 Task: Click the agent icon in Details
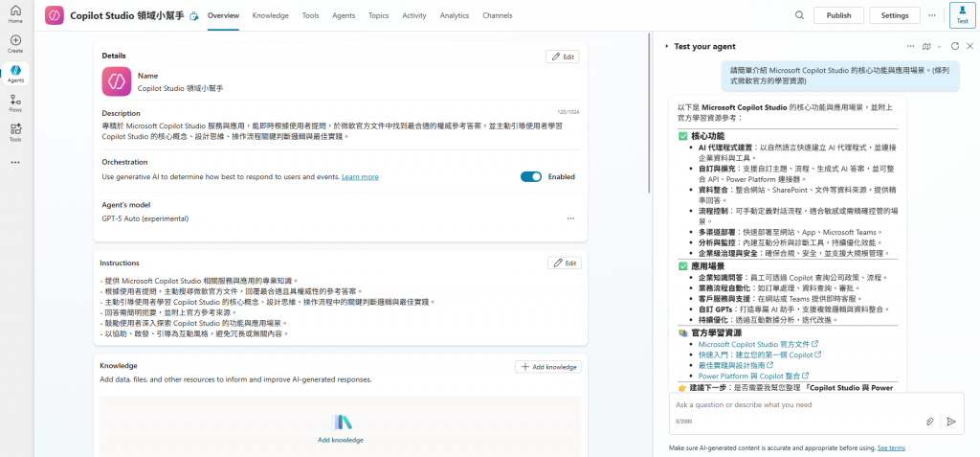pos(116,81)
